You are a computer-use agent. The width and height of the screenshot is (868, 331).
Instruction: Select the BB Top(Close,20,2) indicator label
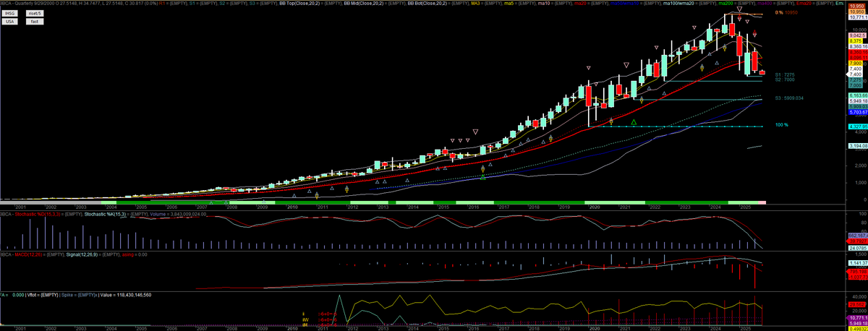[x=301, y=4]
